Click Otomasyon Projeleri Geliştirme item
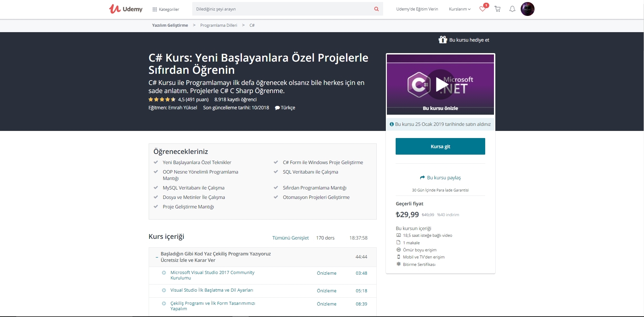The height and width of the screenshot is (317, 644). point(316,197)
